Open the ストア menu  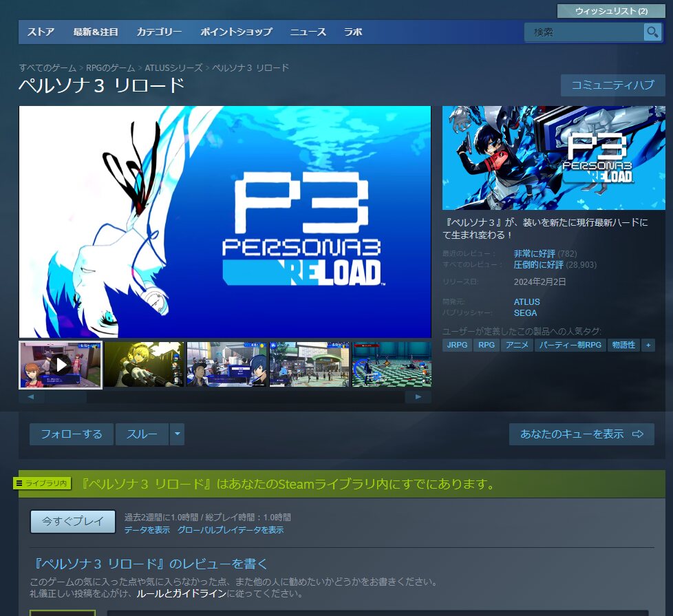41,32
